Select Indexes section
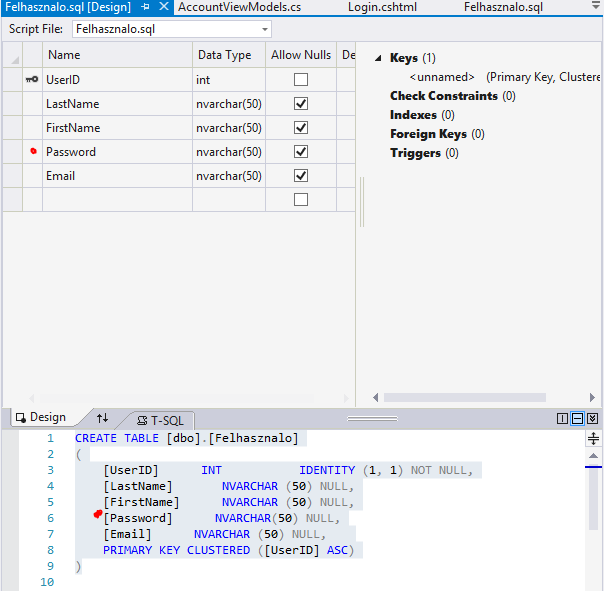The image size is (604, 591). coord(422,115)
